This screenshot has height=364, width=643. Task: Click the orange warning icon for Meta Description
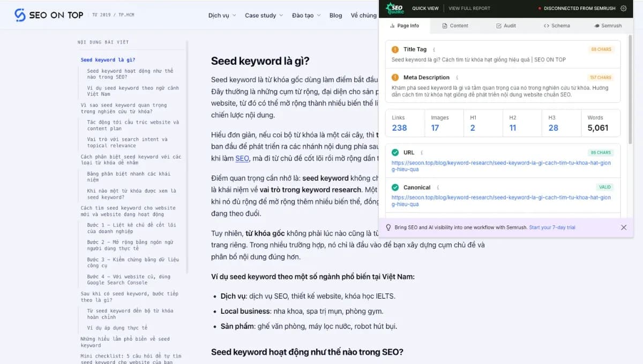coord(395,78)
